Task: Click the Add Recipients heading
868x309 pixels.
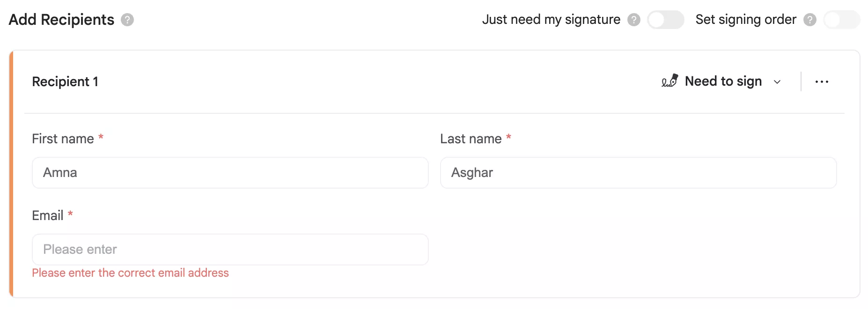Action: (x=61, y=20)
